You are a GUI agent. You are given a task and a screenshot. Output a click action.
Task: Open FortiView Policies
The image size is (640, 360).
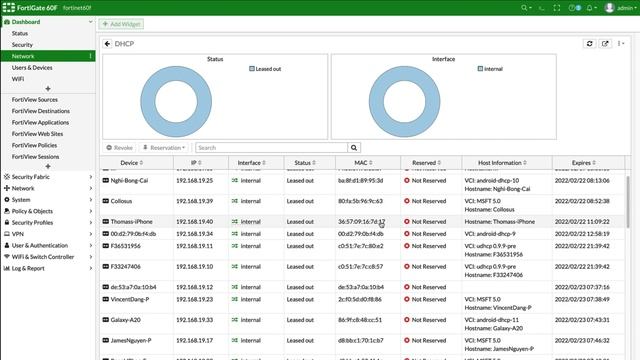coord(34,145)
